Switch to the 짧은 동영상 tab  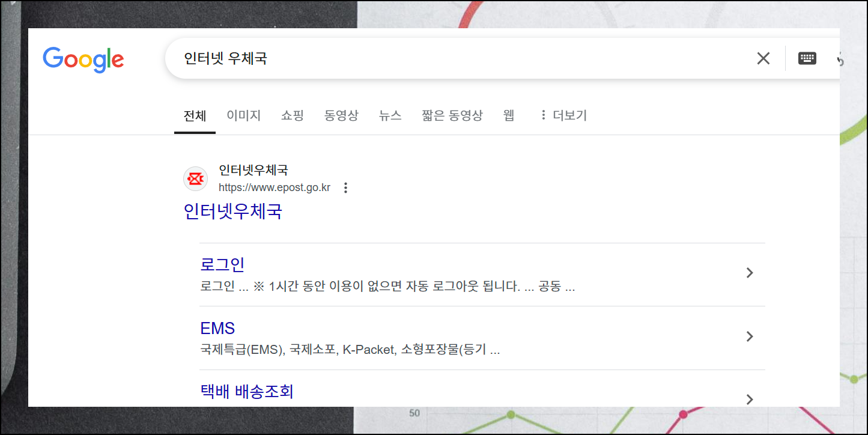point(452,115)
